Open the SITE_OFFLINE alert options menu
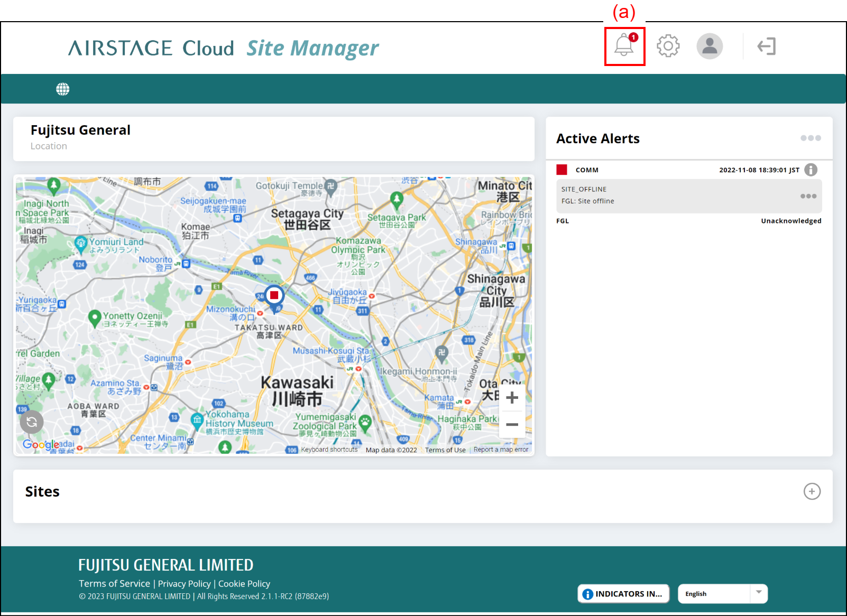 click(808, 196)
